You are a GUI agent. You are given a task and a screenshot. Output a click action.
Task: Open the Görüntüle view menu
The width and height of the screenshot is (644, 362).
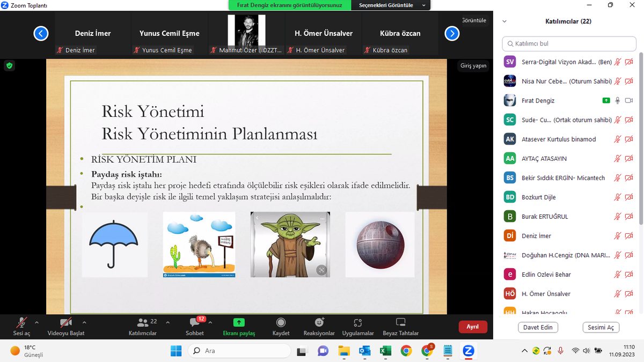coord(474,20)
